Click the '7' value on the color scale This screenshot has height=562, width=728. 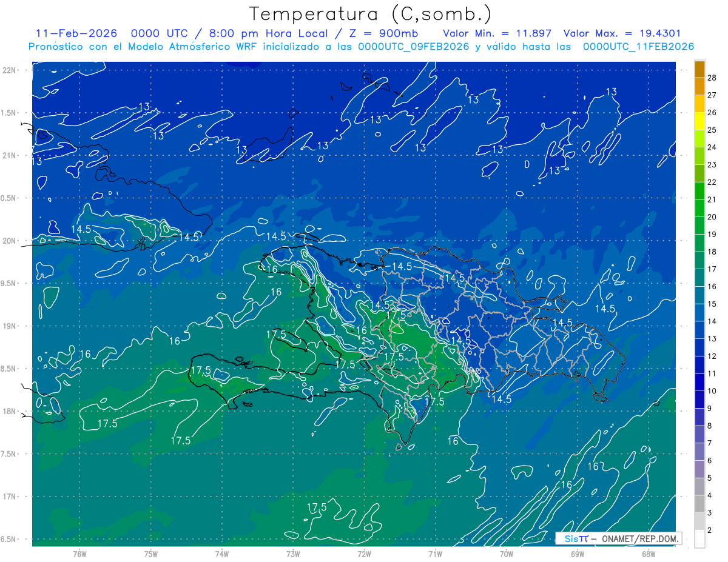pyautogui.click(x=709, y=444)
